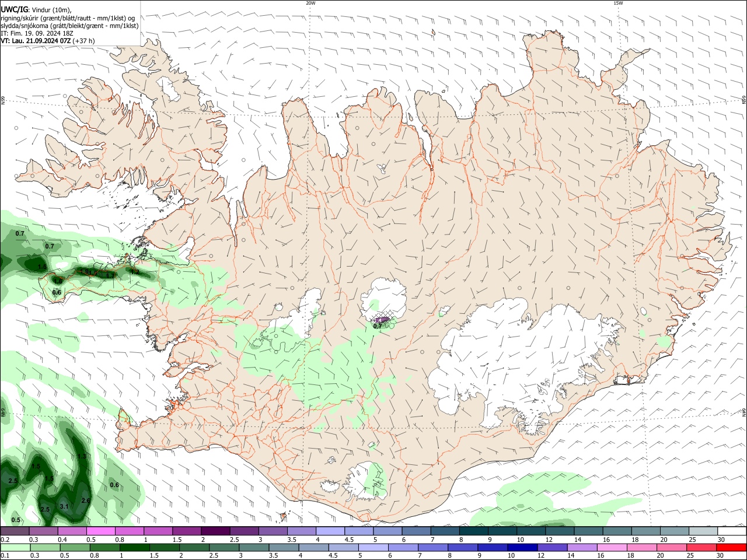This screenshot has height=560, width=747.
Task: Click the bright red lower swatch after 30
Action: coord(731,547)
